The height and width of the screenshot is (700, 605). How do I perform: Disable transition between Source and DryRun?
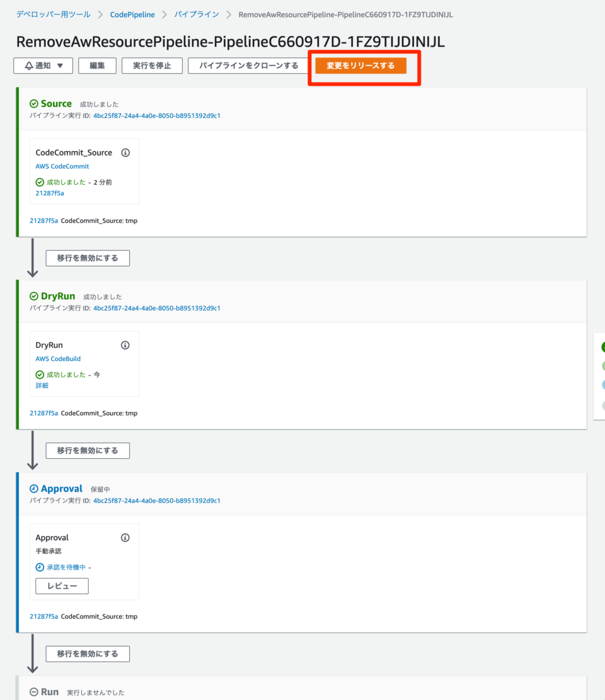[x=88, y=258]
